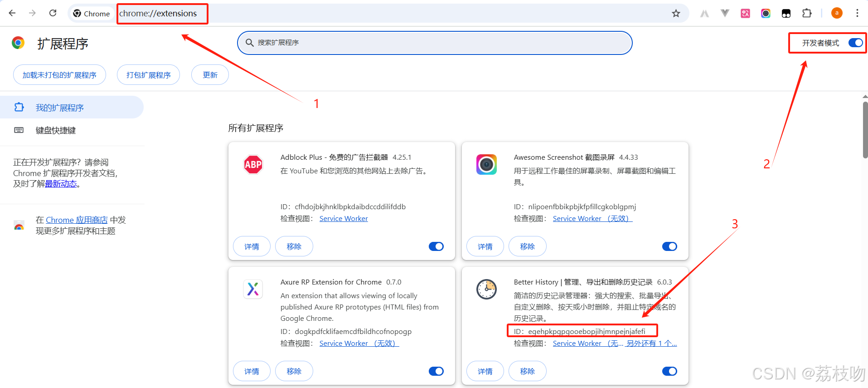Click 加载未打包的扩展程序 button
Viewport: 868px width, 388px height.
click(59, 75)
